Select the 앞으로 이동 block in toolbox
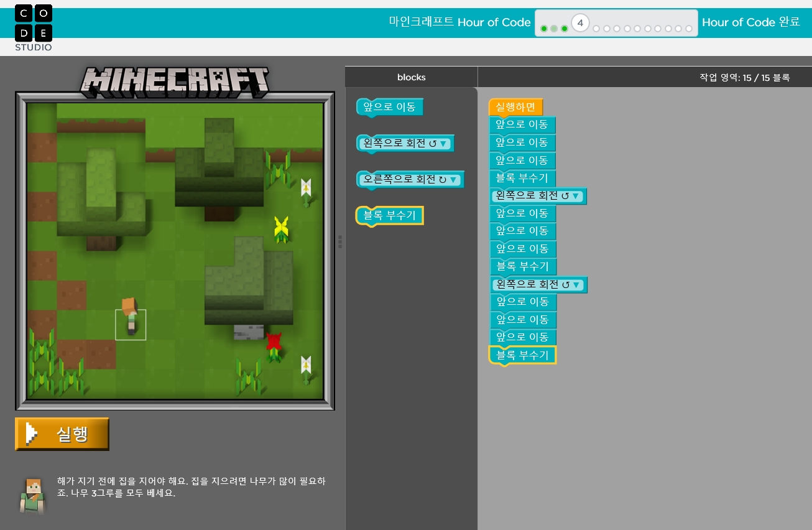 click(x=389, y=108)
